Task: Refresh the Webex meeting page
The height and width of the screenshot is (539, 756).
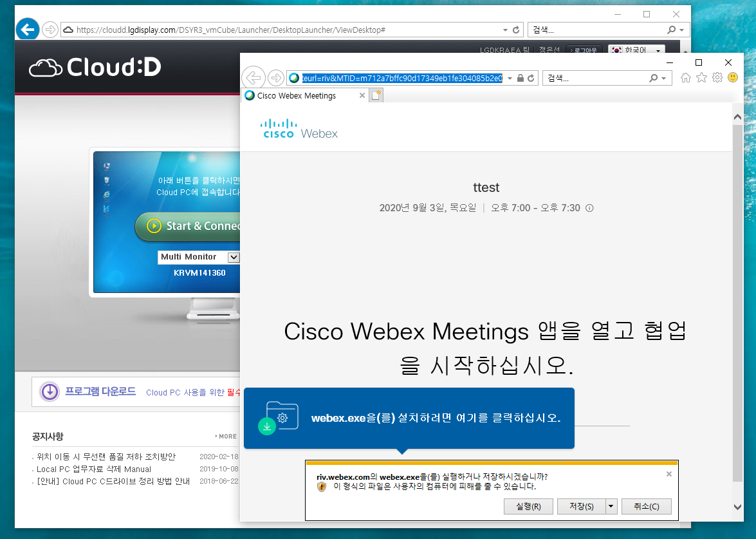Action: point(531,78)
